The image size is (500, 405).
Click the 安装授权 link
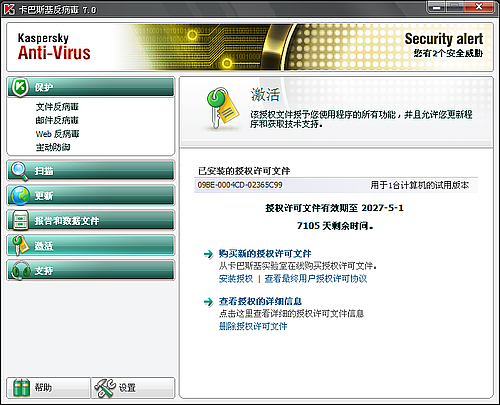236,279
